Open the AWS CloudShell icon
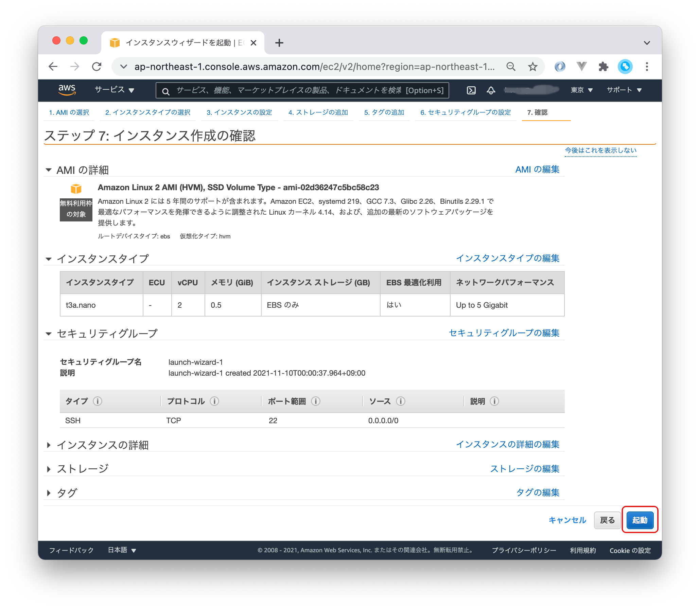The image size is (700, 610). [471, 90]
